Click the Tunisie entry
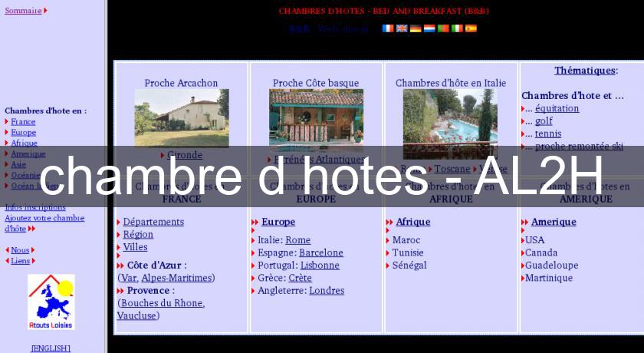Viewport: 644px width, 353px height. (408, 252)
